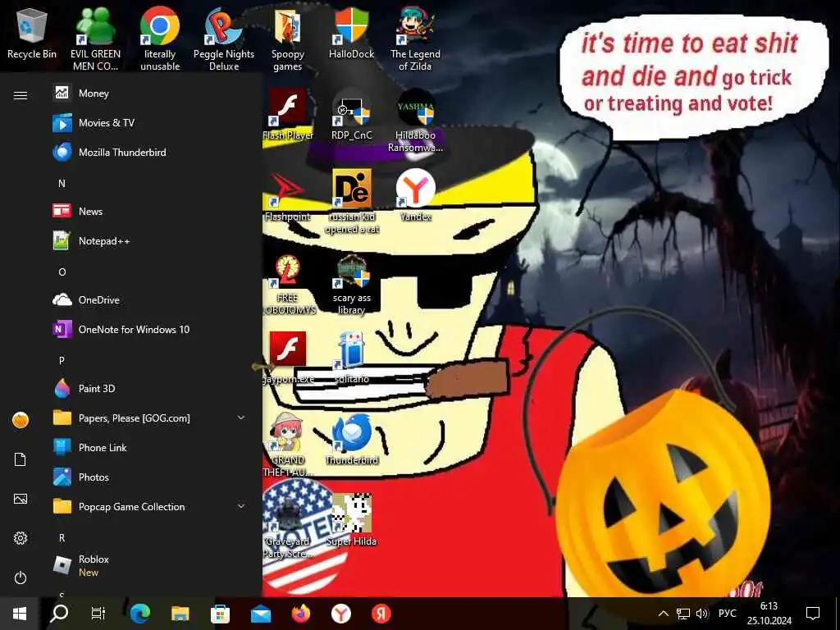
Task: Launch Super Hilda desktop shortcut
Action: click(351, 521)
